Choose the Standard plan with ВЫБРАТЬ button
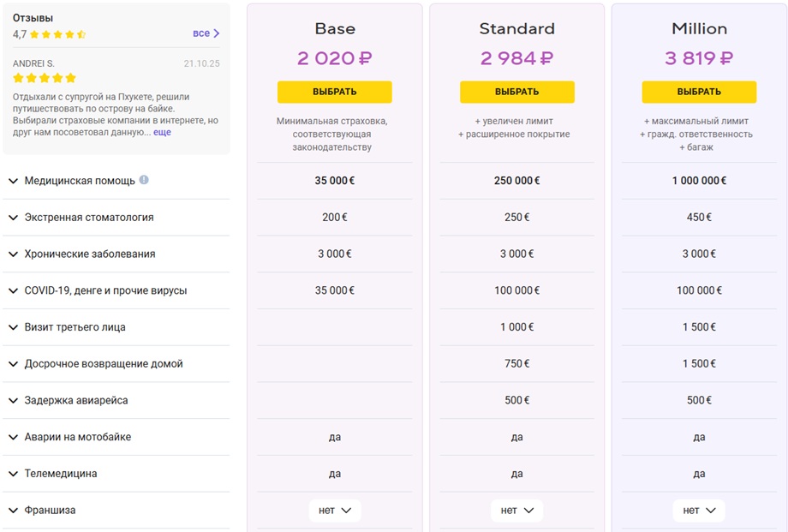 pyautogui.click(x=517, y=92)
